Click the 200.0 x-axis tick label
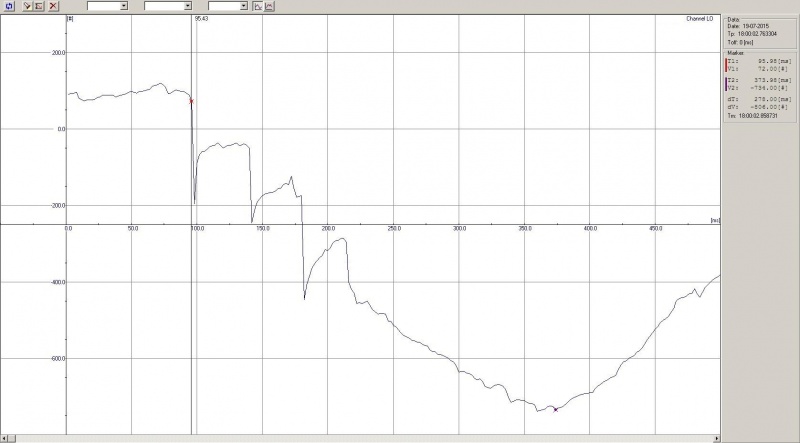This screenshot has height=443, width=800. click(x=329, y=229)
